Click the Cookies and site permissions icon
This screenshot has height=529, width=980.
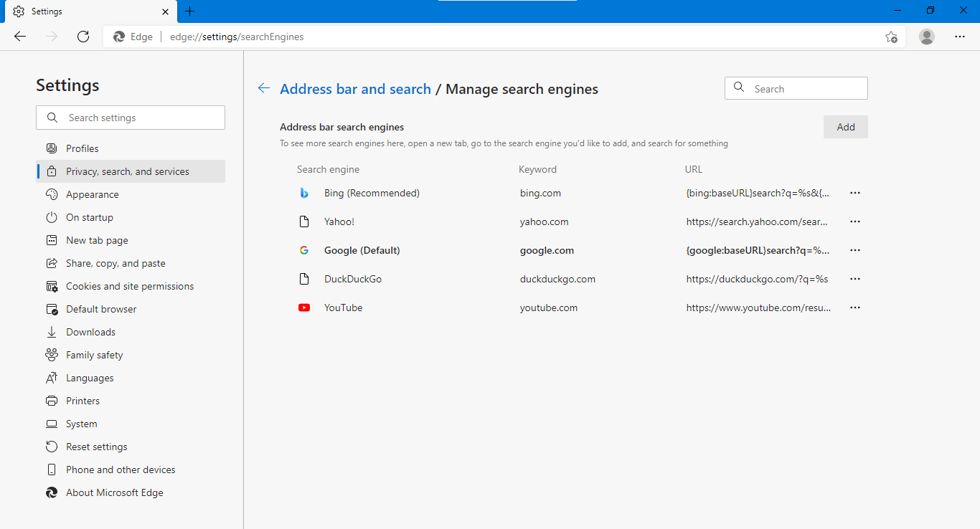[52, 286]
